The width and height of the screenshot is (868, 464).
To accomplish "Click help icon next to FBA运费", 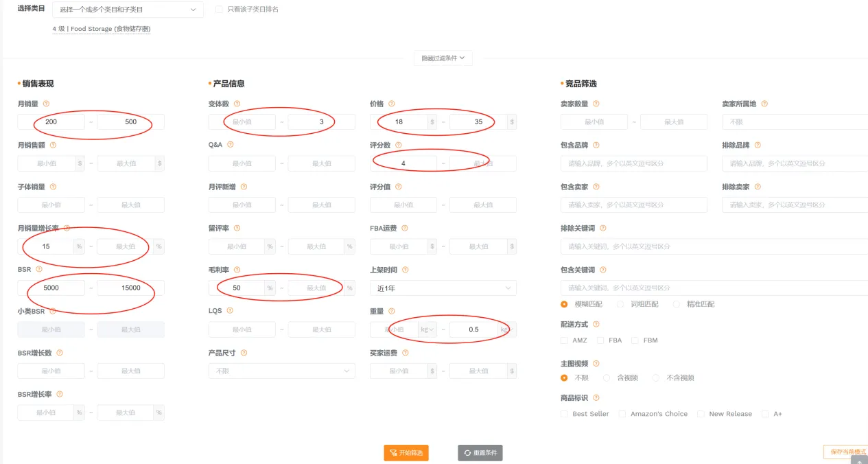I will pyautogui.click(x=404, y=228).
